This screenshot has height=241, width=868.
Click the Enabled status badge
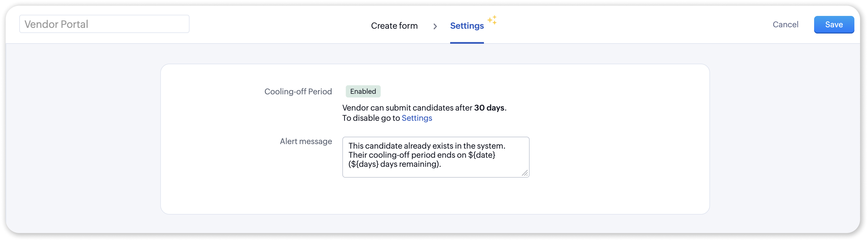coord(363,92)
